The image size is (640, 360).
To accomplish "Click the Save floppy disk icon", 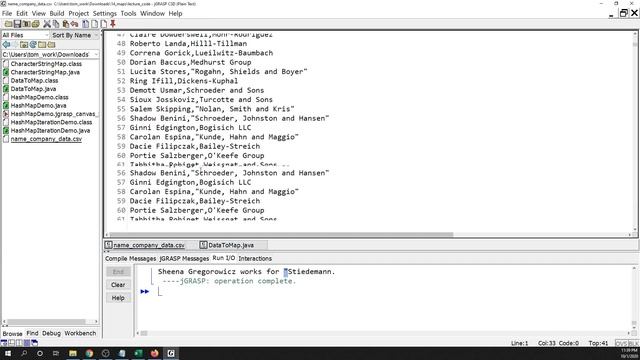I will tap(18, 24).
